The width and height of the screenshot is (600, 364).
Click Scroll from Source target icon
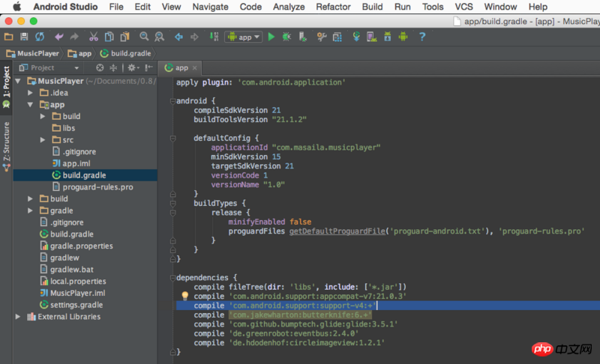click(x=100, y=67)
